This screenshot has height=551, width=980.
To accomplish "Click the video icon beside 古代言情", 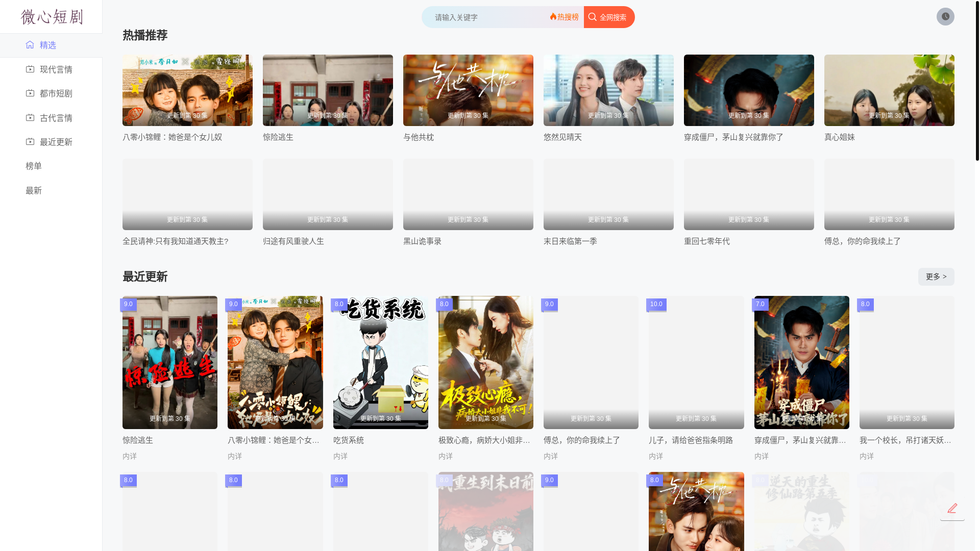I will 30,117.
